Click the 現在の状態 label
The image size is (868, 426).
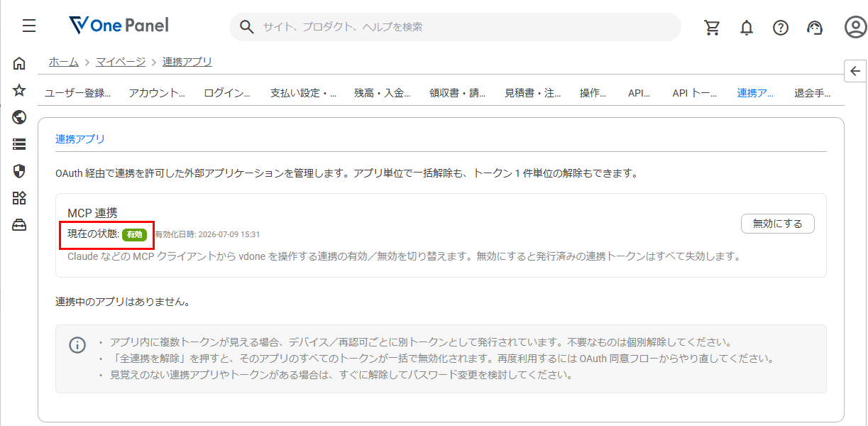tap(93, 234)
